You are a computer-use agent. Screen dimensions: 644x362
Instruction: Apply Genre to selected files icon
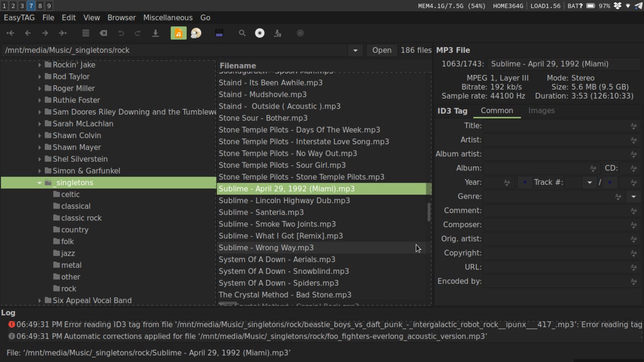[x=618, y=196]
